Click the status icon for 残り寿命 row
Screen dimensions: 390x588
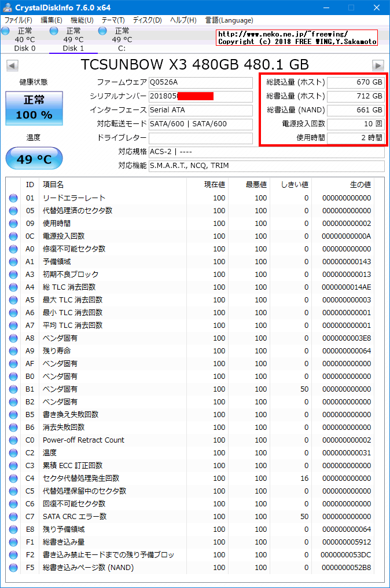point(13,351)
